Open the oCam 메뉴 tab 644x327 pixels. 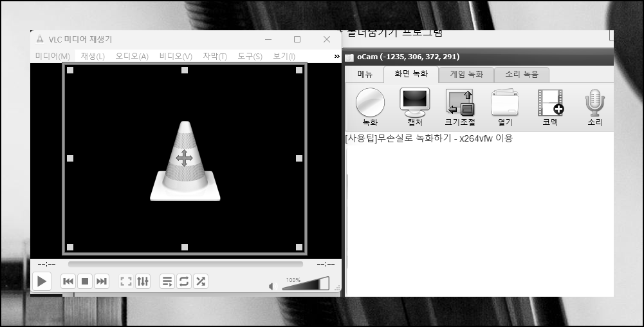[x=365, y=75]
